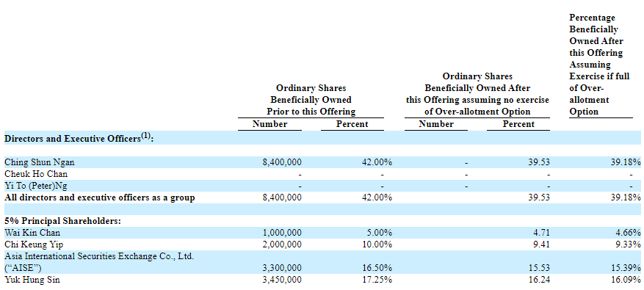
Task: Select the 3,300,000 value for AISE
Action: [x=282, y=268]
